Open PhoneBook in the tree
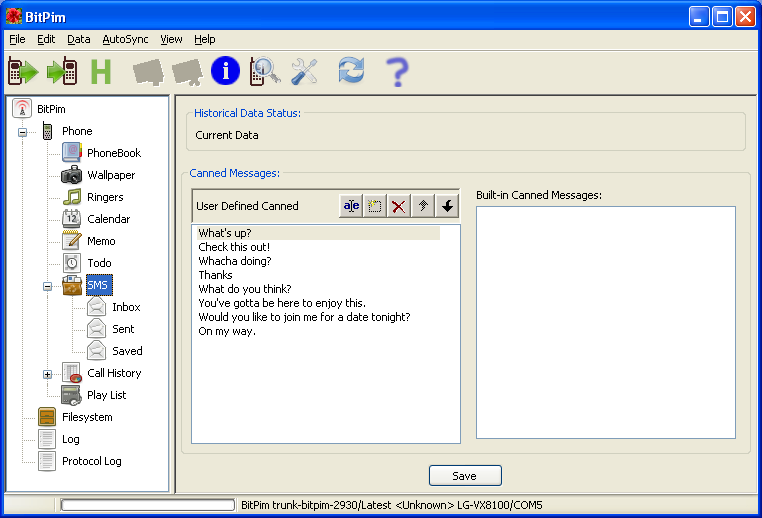The image size is (762, 518). 114,153
